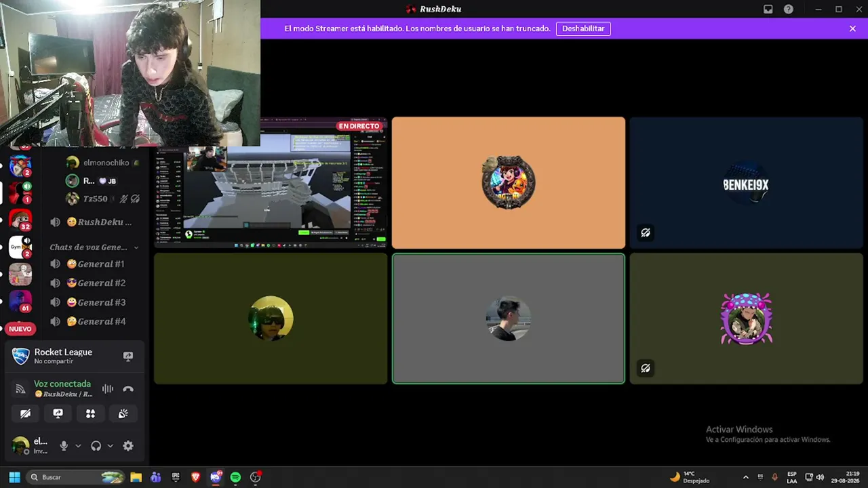Open system volume speaker icon
The height and width of the screenshot is (488, 868).
pos(820,477)
